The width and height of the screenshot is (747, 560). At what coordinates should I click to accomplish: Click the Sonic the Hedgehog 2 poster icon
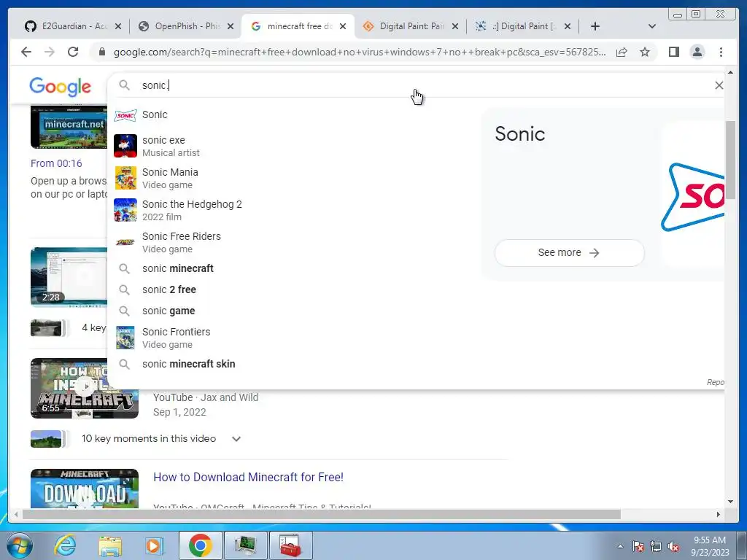click(125, 210)
